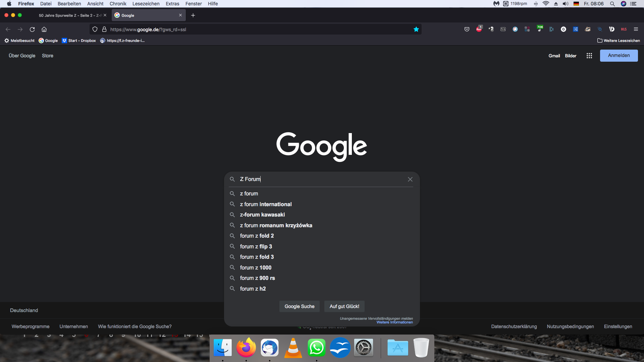
Task: Click the Pocket save icon in toolbar
Action: pos(467,29)
